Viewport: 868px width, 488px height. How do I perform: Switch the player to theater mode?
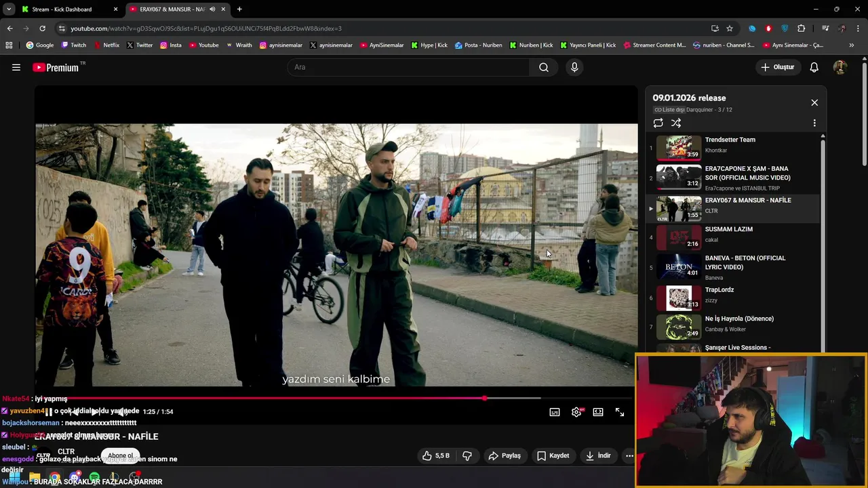[598, 412]
